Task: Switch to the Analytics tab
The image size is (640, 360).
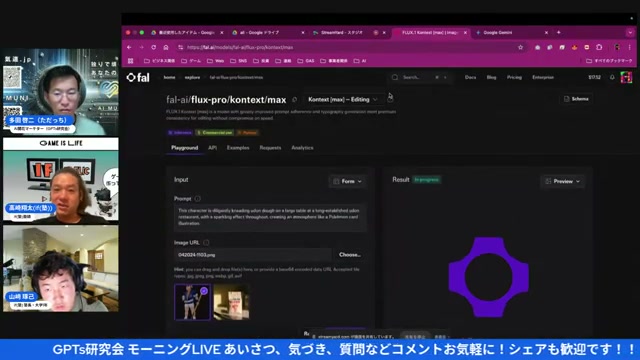Action: pyautogui.click(x=302, y=148)
